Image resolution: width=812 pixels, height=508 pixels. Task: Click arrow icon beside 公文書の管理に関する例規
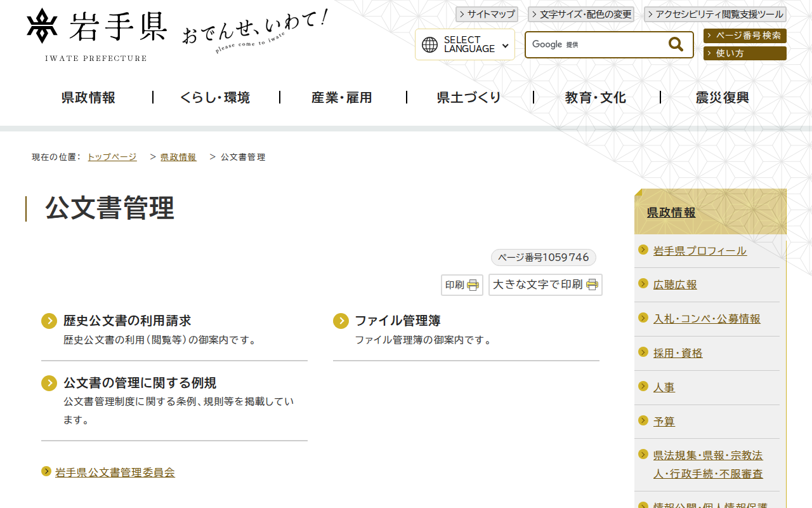(x=49, y=383)
